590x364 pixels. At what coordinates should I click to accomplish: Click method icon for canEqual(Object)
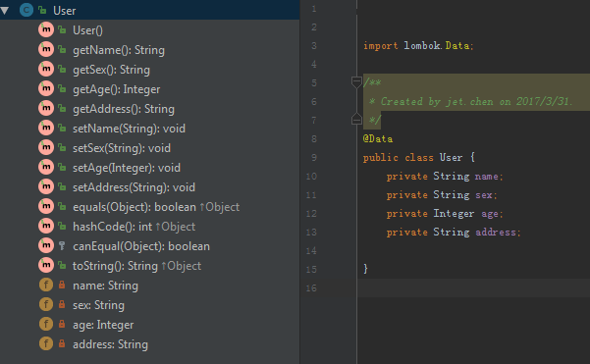coord(46,245)
